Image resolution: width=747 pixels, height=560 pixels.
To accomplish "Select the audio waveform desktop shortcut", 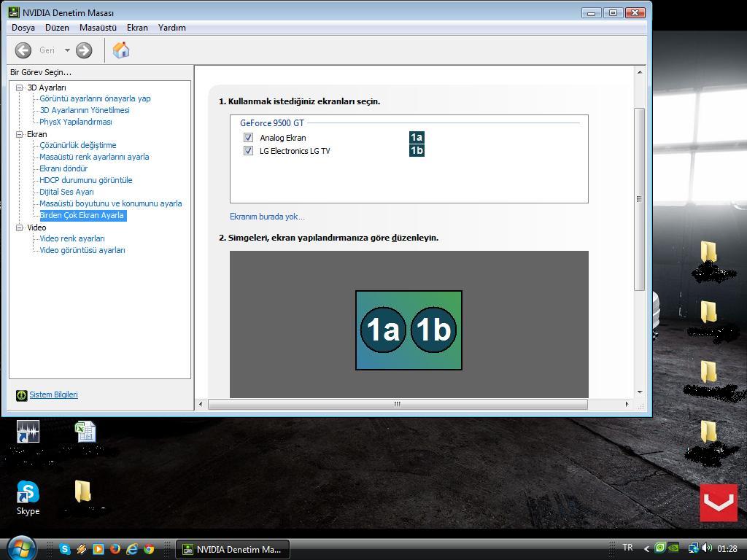I will pos(28,432).
